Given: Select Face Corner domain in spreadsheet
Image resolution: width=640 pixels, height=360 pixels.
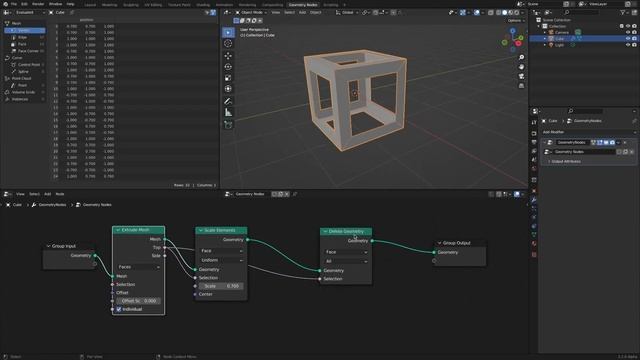Looking at the screenshot, I should pos(25,51).
